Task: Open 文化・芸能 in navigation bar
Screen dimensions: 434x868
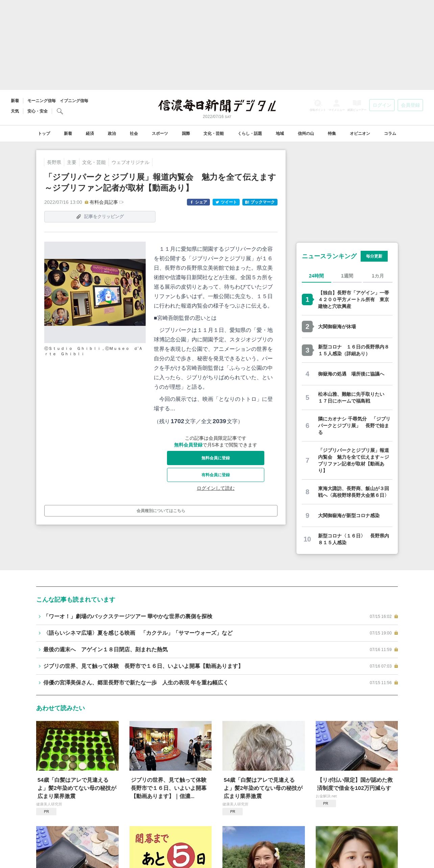Action: point(214,134)
